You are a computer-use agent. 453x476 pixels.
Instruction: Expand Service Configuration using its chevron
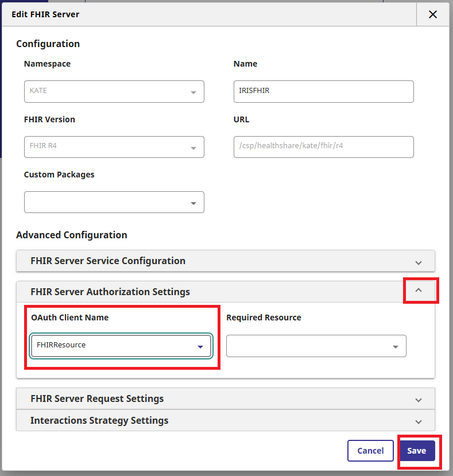coord(419,262)
